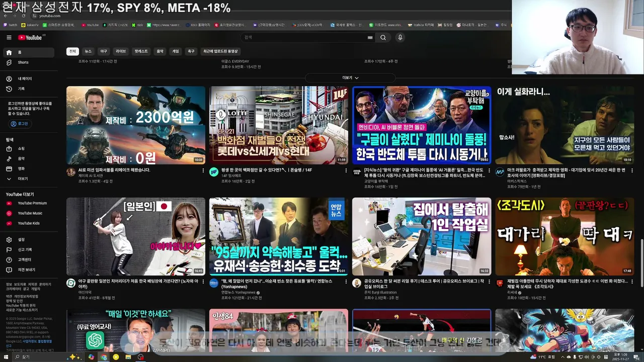Open 의견 보내기 feedback in the sidebar
The image size is (644, 362).
29,270
